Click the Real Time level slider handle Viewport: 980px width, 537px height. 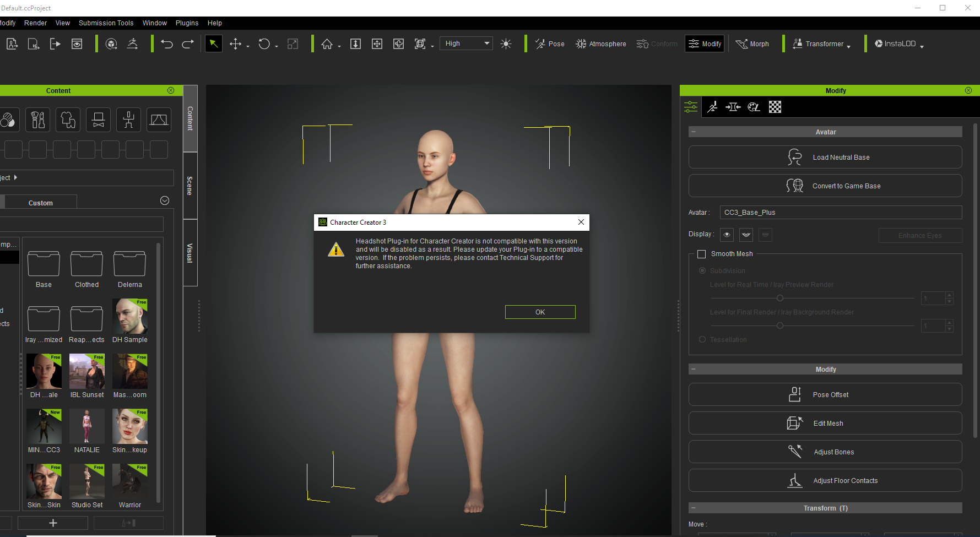tap(779, 298)
